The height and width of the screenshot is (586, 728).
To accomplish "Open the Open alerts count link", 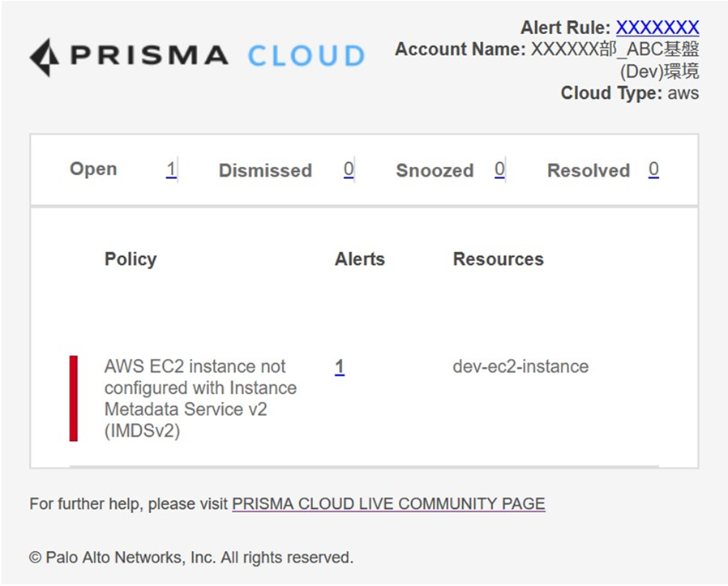I will coord(171,169).
